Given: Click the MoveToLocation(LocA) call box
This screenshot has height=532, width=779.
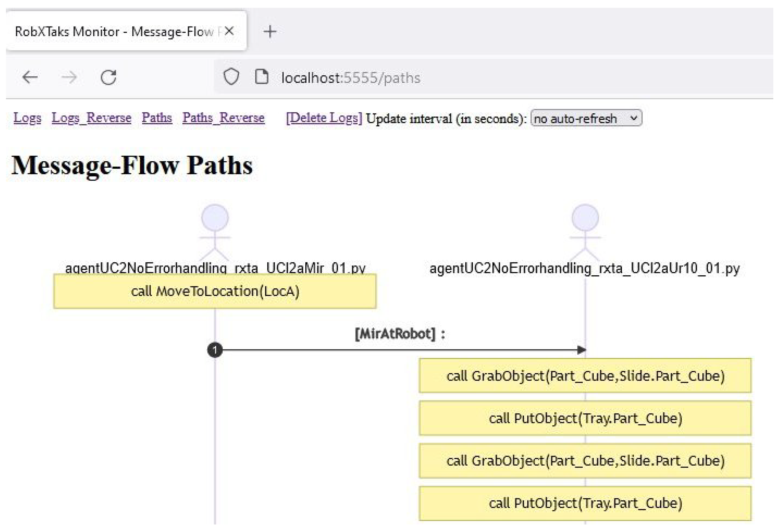Looking at the screenshot, I should (x=215, y=291).
